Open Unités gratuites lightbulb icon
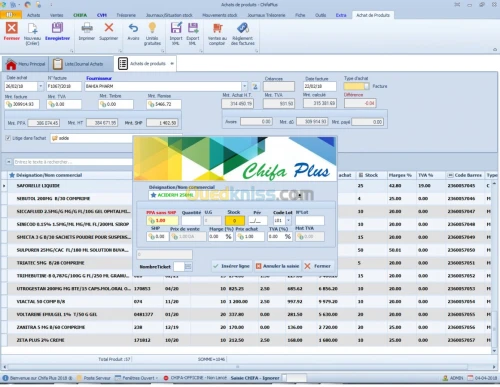 pos(152,33)
